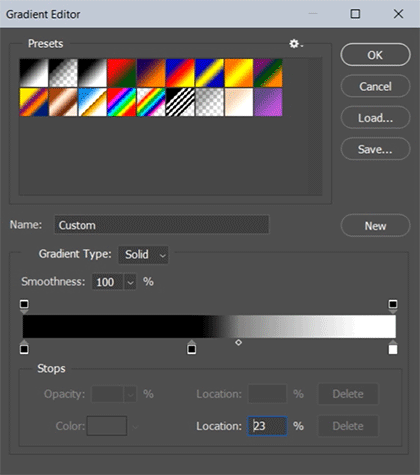This screenshot has height=475, width=420.
Task: Open the Opacity dropdown arrow
Action: pyautogui.click(x=130, y=395)
